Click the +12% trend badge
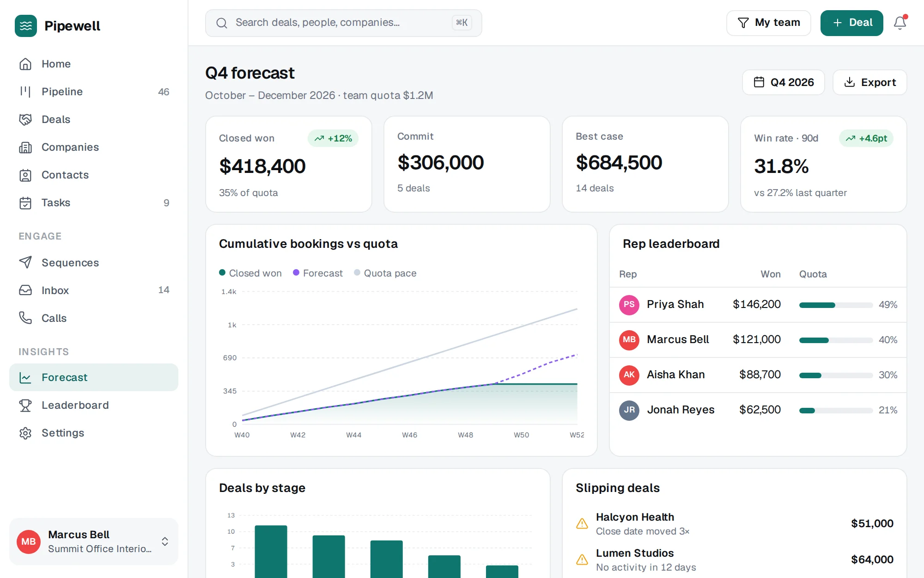The width and height of the screenshot is (924, 578). click(x=333, y=138)
